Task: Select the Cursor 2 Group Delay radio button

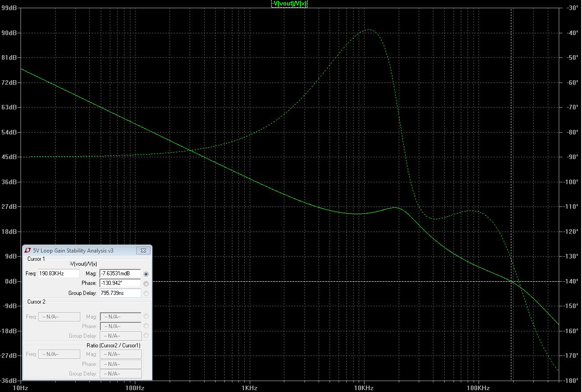Action: point(146,335)
